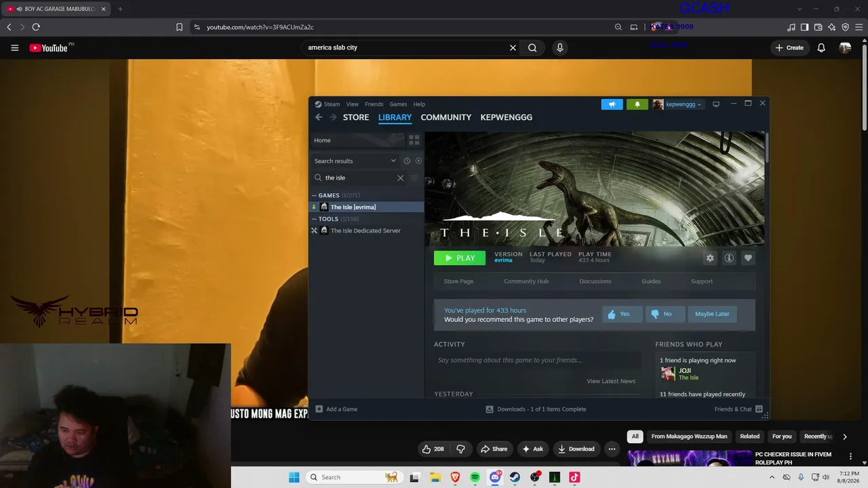This screenshot has width=868, height=488.
Task: Open the View menu in Steam
Action: click(x=353, y=104)
